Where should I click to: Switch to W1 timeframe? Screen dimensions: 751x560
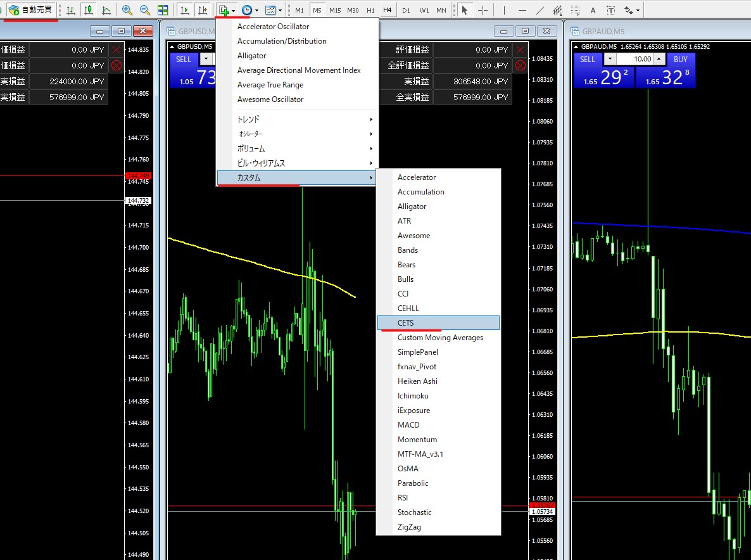pyautogui.click(x=424, y=10)
